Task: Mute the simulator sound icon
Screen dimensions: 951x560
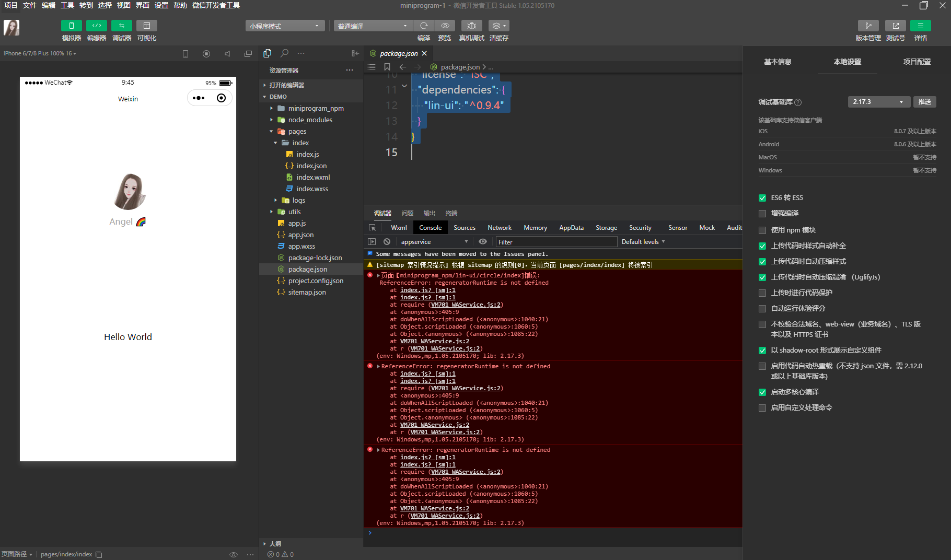Action: click(227, 54)
